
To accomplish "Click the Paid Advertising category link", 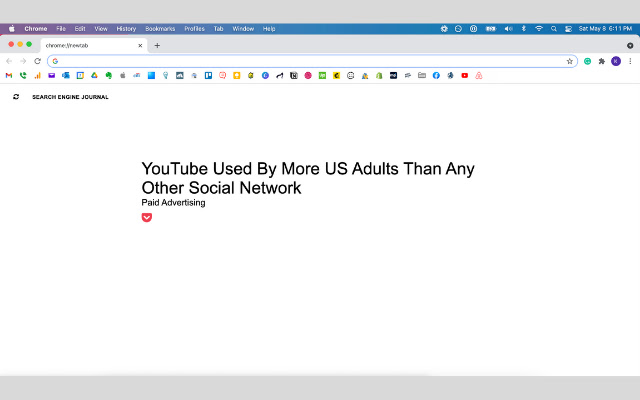I will tap(173, 202).
